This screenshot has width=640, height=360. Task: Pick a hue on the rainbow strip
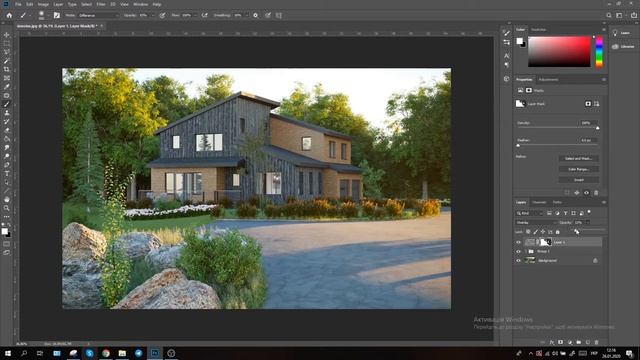[599, 51]
